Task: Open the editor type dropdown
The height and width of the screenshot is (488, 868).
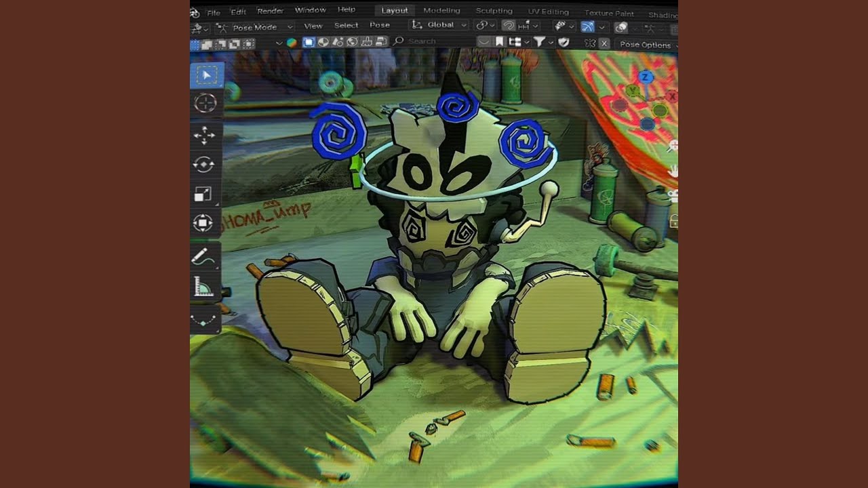Action: (x=200, y=28)
